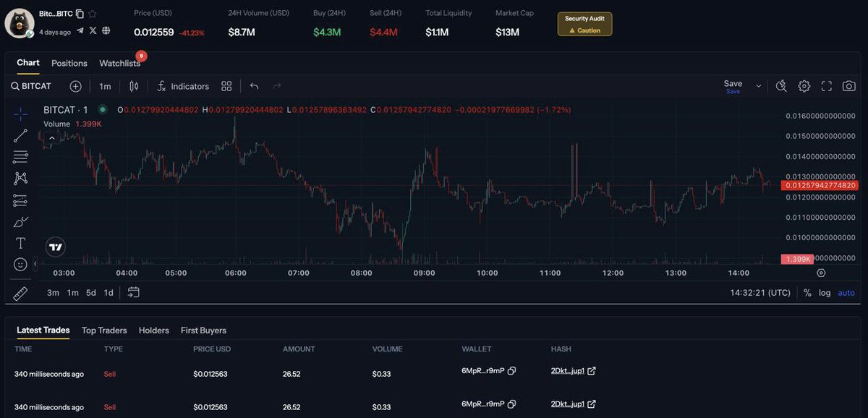This screenshot has height=418, width=868.
Task: Open external link icon in second trade row
Action: (591, 404)
